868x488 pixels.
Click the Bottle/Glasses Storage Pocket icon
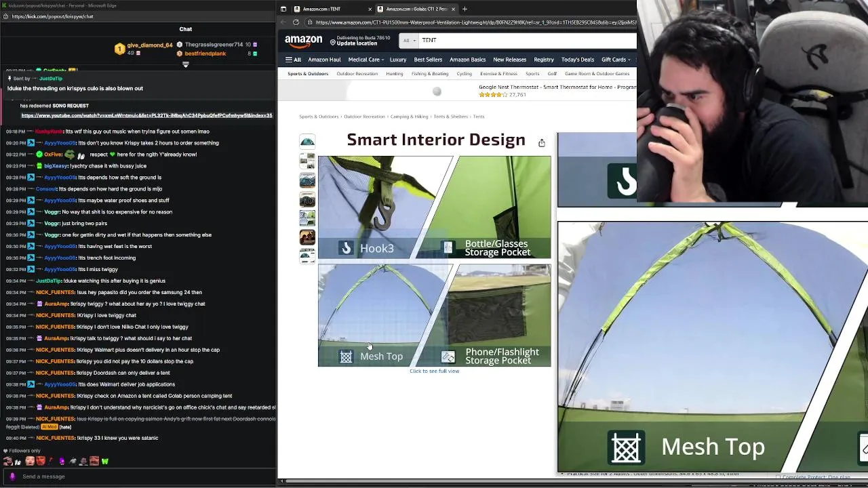click(x=448, y=248)
